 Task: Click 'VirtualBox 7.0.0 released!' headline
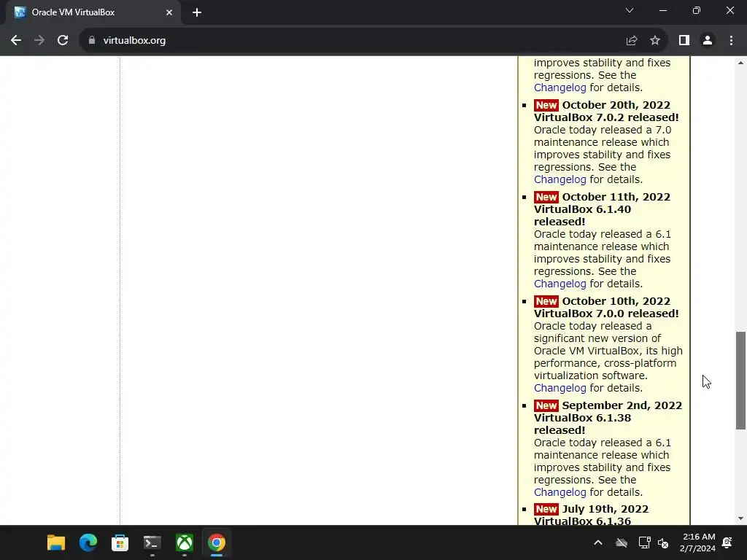pyautogui.click(x=606, y=314)
